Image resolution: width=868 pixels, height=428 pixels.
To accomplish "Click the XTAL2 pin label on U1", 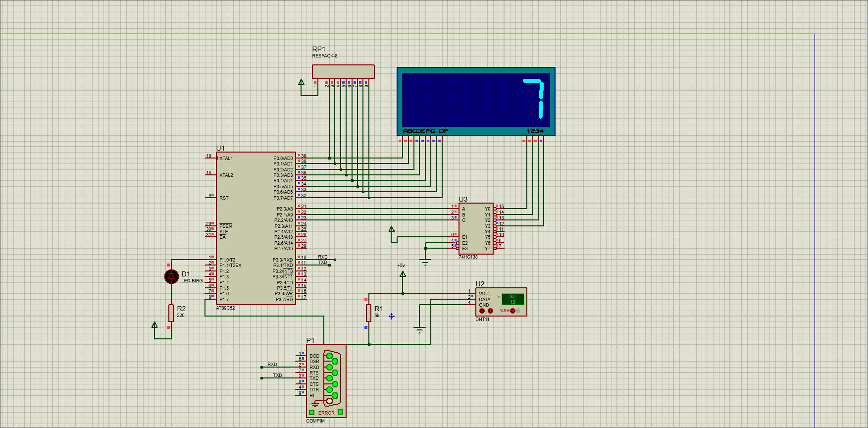I will 226,175.
